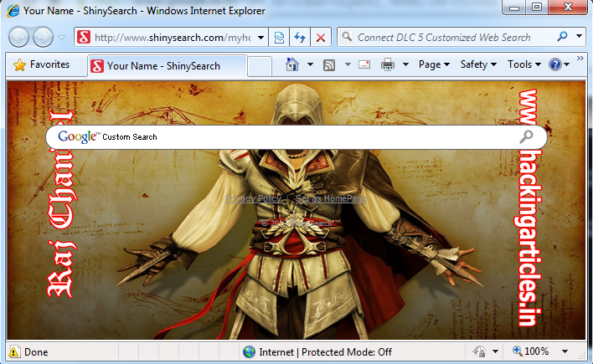Expand the zoom level dropdown arrow

click(x=565, y=351)
